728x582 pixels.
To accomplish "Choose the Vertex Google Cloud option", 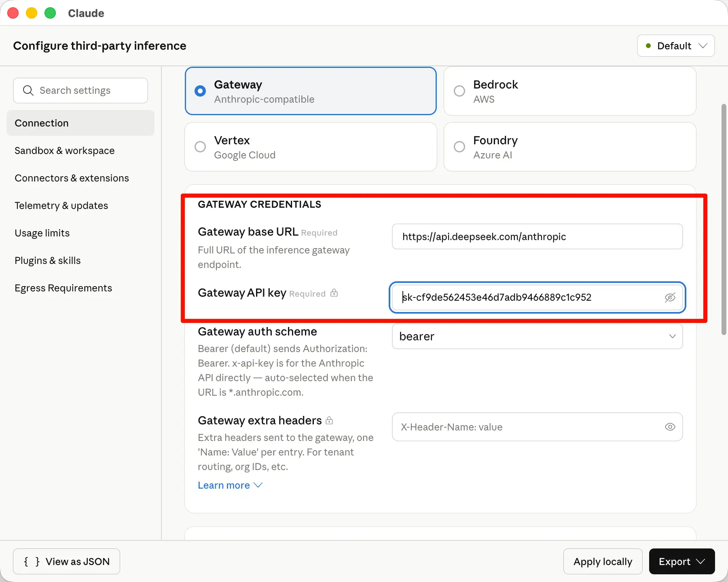I will pos(200,147).
